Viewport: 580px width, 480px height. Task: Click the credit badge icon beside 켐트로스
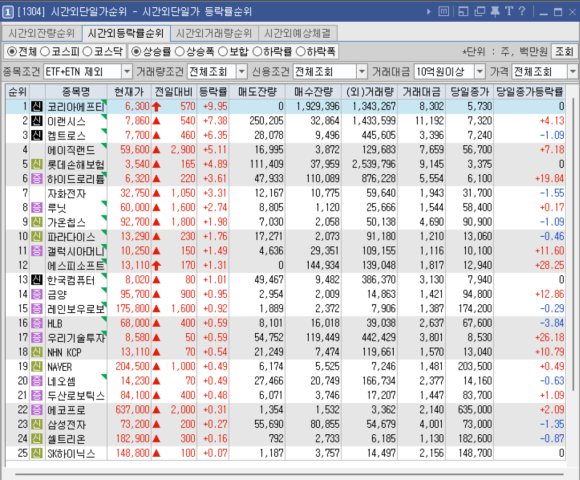tap(37, 136)
